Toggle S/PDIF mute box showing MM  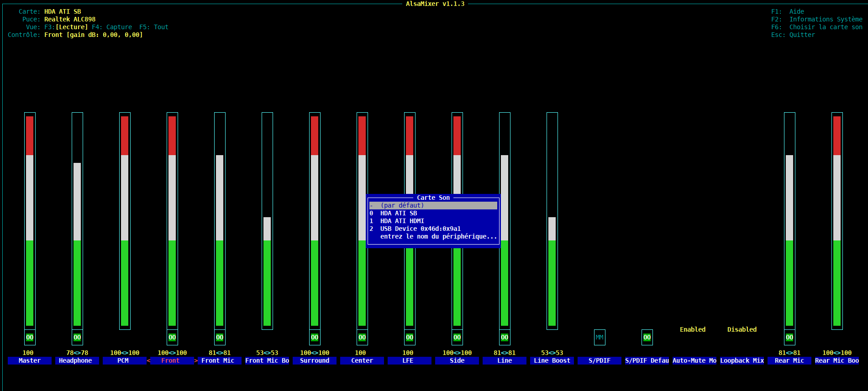[600, 337]
